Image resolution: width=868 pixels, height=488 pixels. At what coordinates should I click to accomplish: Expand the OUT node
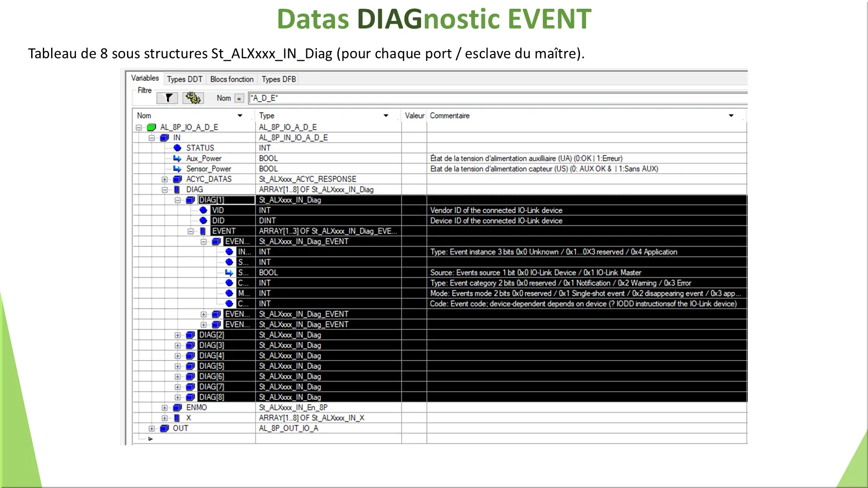(x=152, y=429)
